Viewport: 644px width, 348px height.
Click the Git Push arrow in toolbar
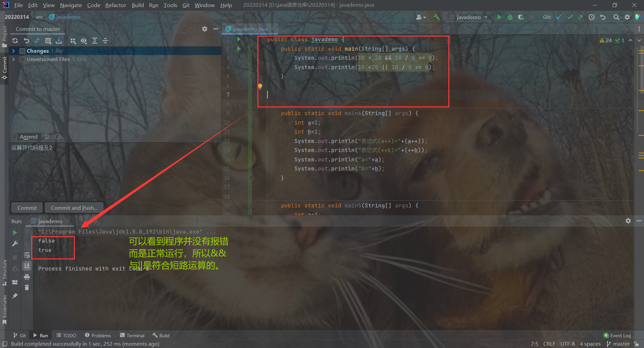(581, 17)
